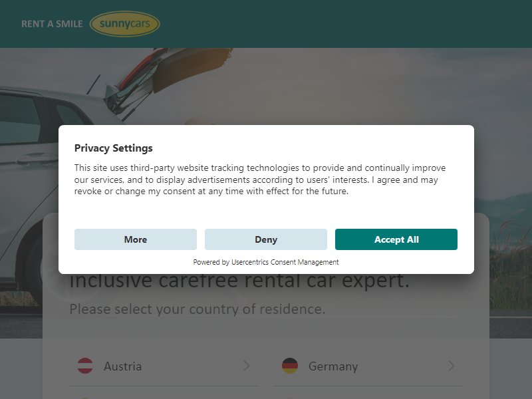Click the privacy consent description paragraph

260,179
